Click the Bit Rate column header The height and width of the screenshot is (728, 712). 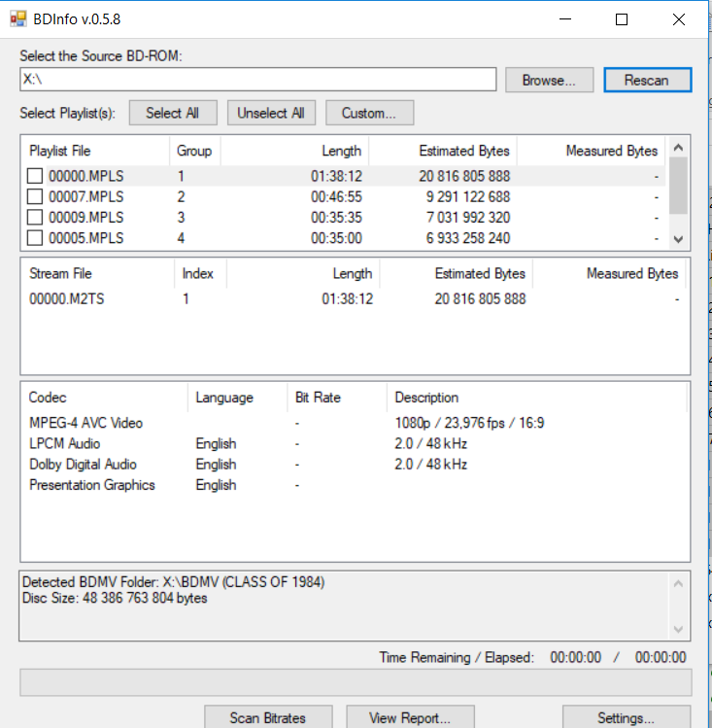click(x=337, y=398)
